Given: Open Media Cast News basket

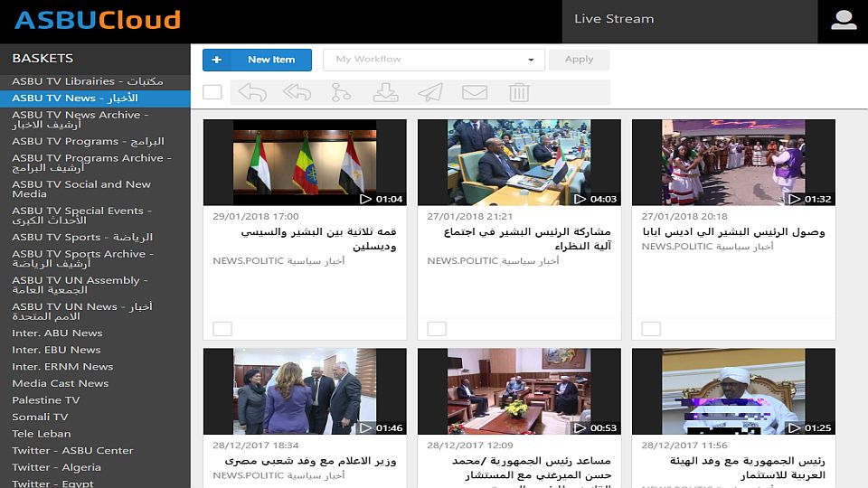Looking at the screenshot, I should pos(95,383).
